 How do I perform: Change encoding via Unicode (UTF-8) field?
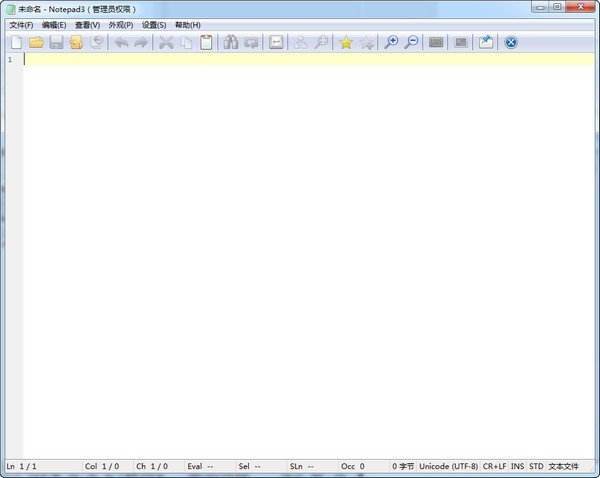[448, 466]
